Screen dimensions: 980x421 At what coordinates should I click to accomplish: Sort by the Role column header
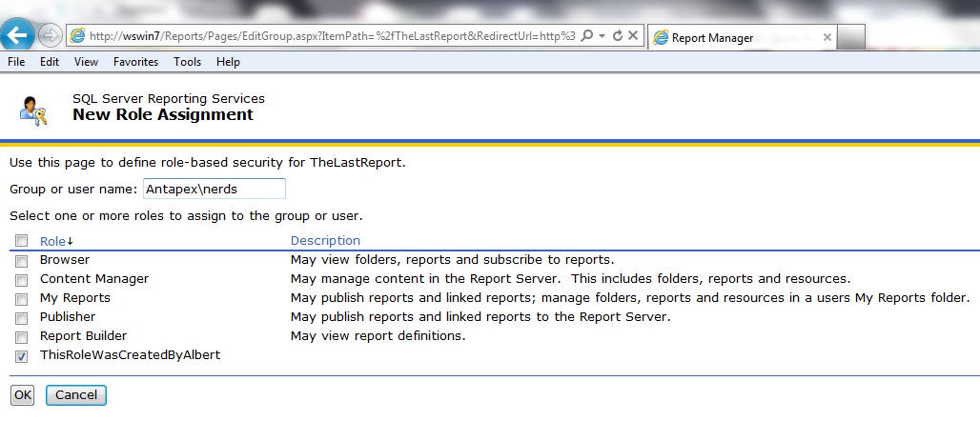click(52, 241)
